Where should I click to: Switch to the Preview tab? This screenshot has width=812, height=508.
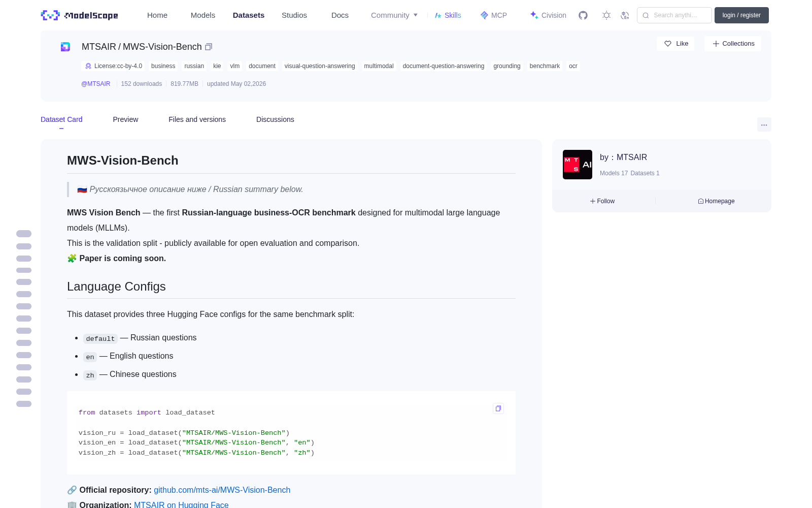pyautogui.click(x=125, y=119)
